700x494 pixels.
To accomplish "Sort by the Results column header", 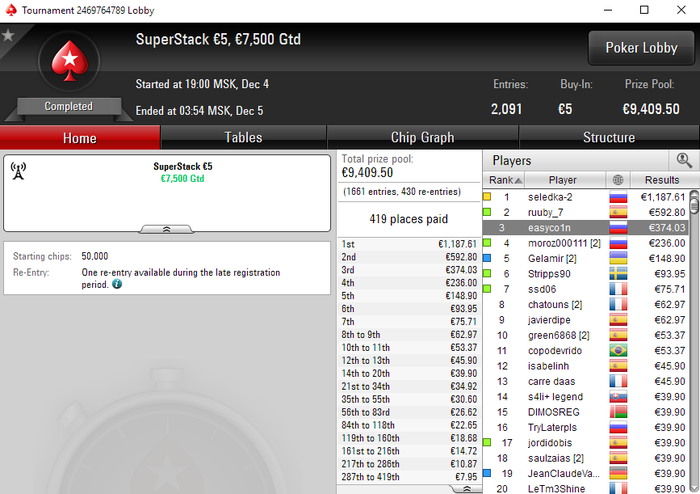I will [662, 180].
